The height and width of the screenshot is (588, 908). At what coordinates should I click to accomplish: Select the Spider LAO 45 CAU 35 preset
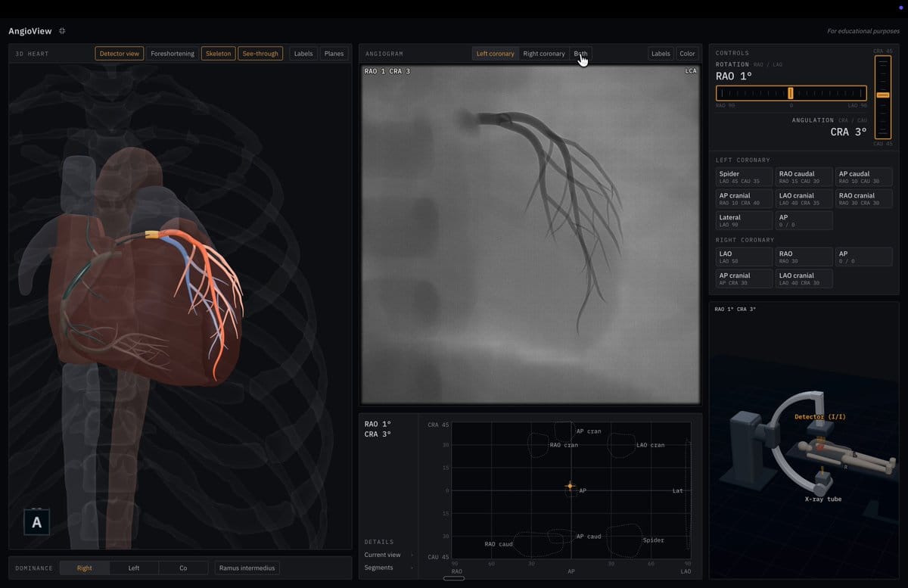point(744,177)
